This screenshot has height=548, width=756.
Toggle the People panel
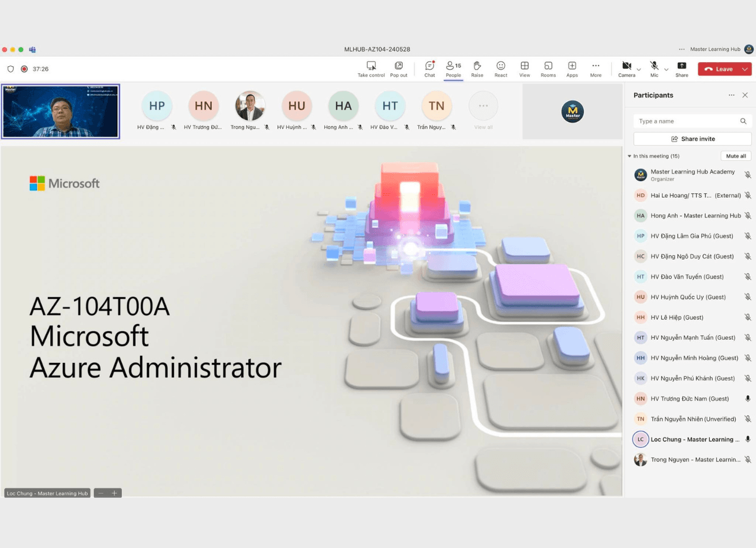click(454, 69)
